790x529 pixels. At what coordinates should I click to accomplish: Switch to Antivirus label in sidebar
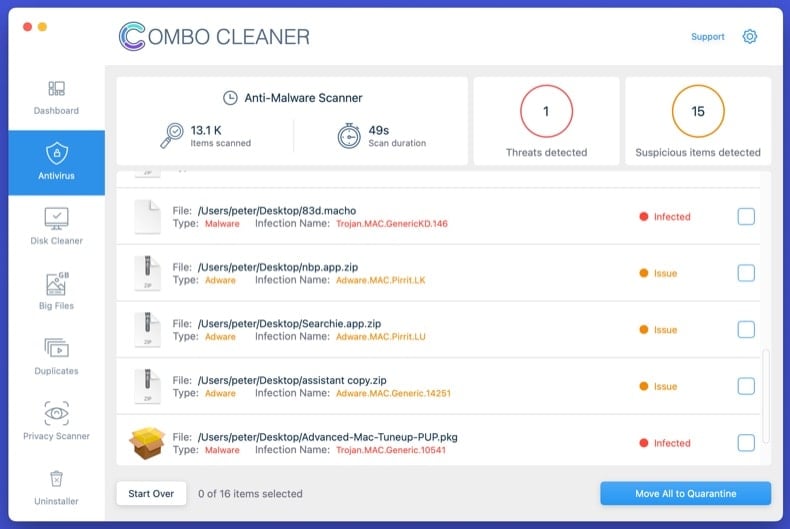tap(56, 175)
